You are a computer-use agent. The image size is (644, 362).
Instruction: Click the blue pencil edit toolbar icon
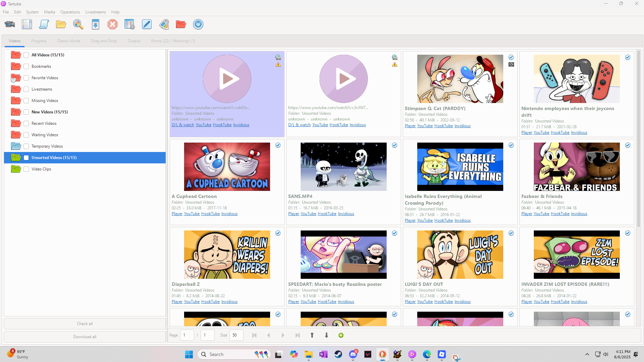tap(147, 24)
